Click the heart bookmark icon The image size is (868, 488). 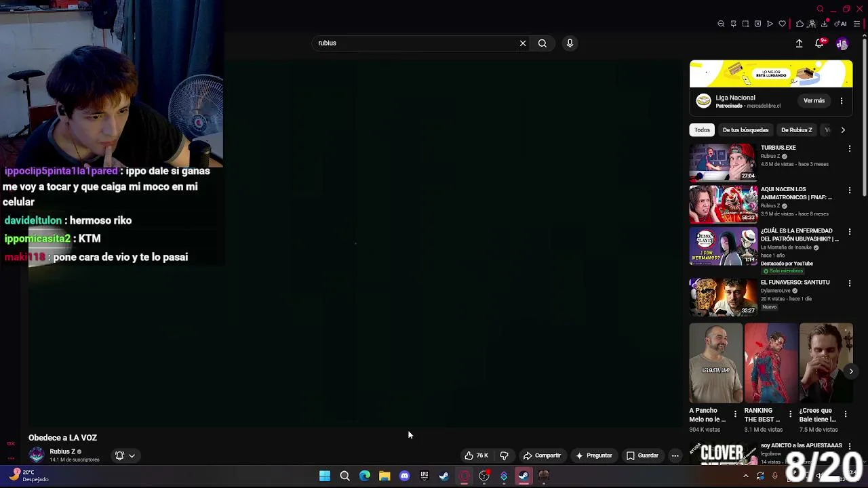click(x=782, y=24)
